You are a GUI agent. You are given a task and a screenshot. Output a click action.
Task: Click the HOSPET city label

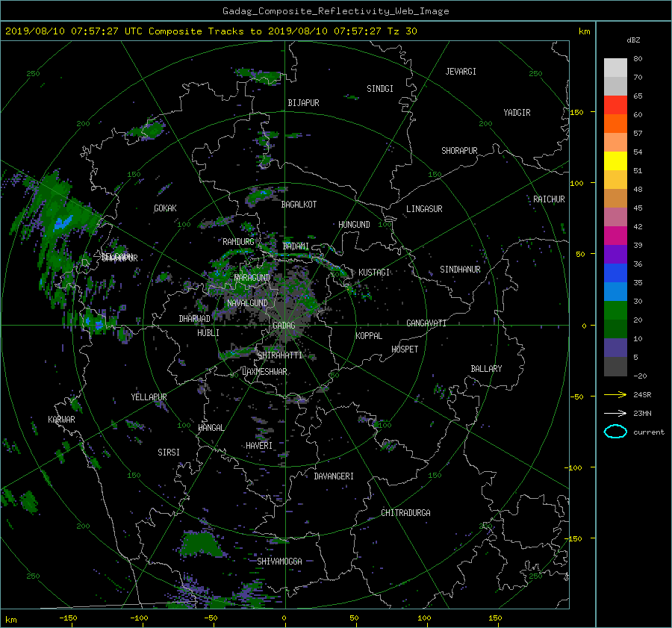[x=405, y=349]
